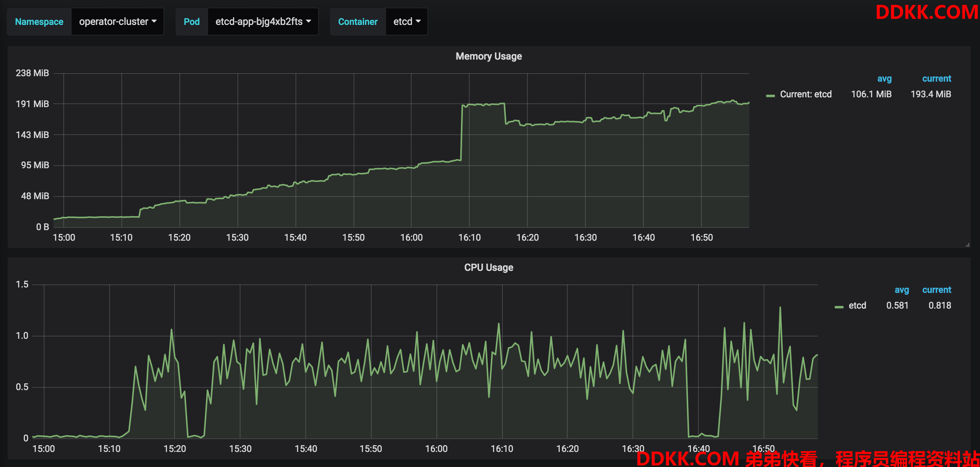Open the CPU Usage panel title menu

488,267
